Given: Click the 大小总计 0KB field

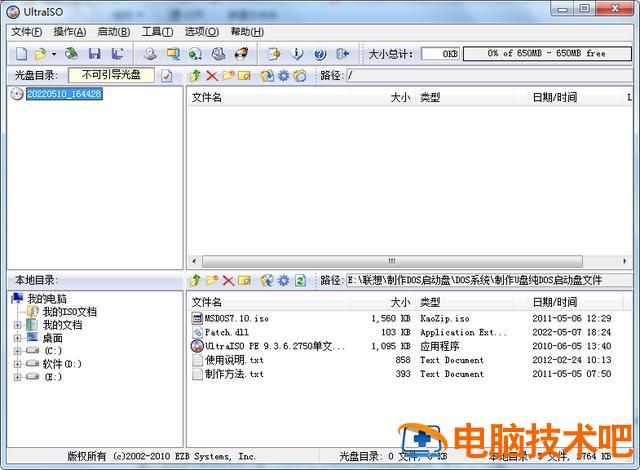Looking at the screenshot, I should click(440, 53).
